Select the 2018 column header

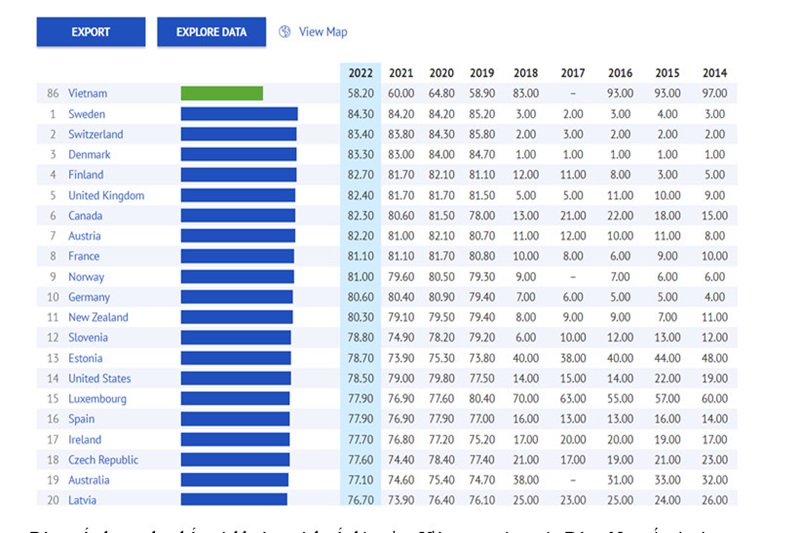[526, 73]
